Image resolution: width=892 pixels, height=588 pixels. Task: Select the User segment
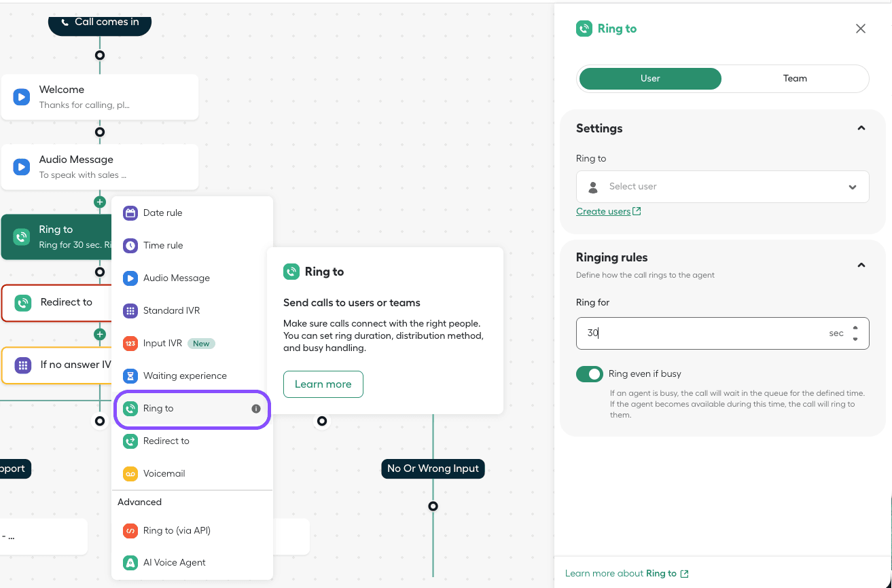[x=649, y=79]
